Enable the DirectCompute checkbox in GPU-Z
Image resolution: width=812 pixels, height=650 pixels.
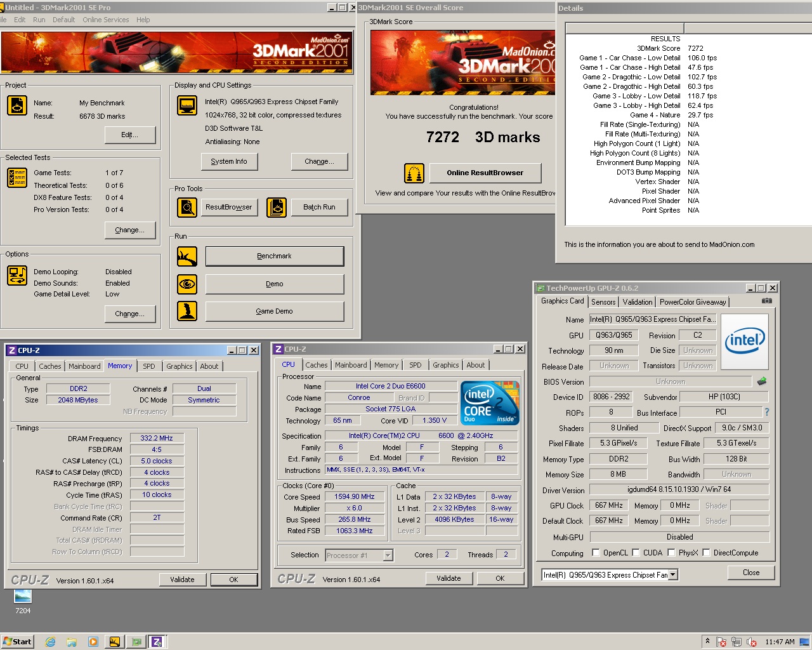pyautogui.click(x=706, y=553)
